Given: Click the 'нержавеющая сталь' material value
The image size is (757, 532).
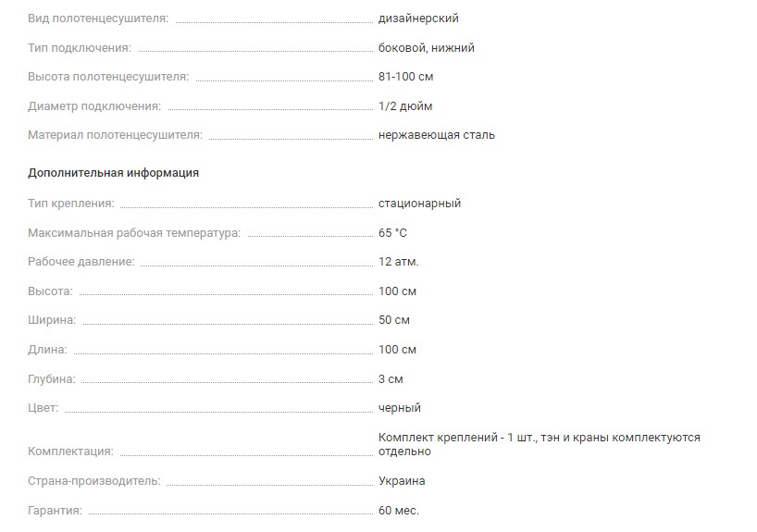Looking at the screenshot, I should tap(437, 135).
